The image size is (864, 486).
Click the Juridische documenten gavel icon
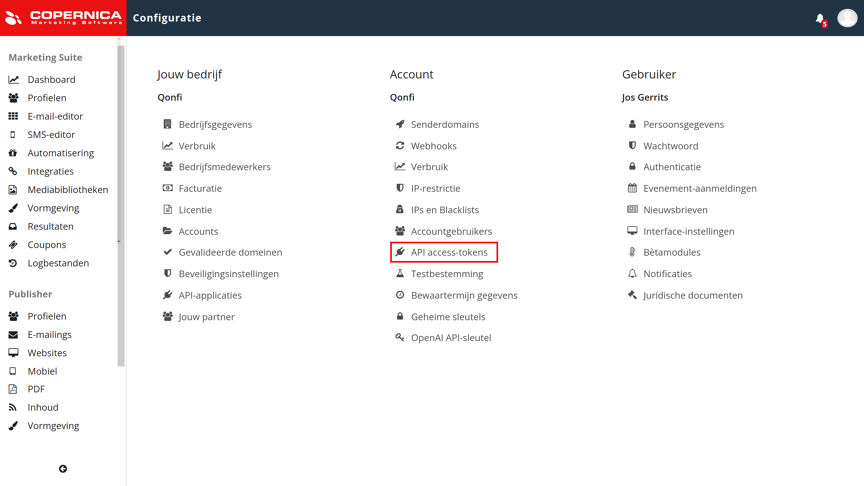[x=633, y=295]
